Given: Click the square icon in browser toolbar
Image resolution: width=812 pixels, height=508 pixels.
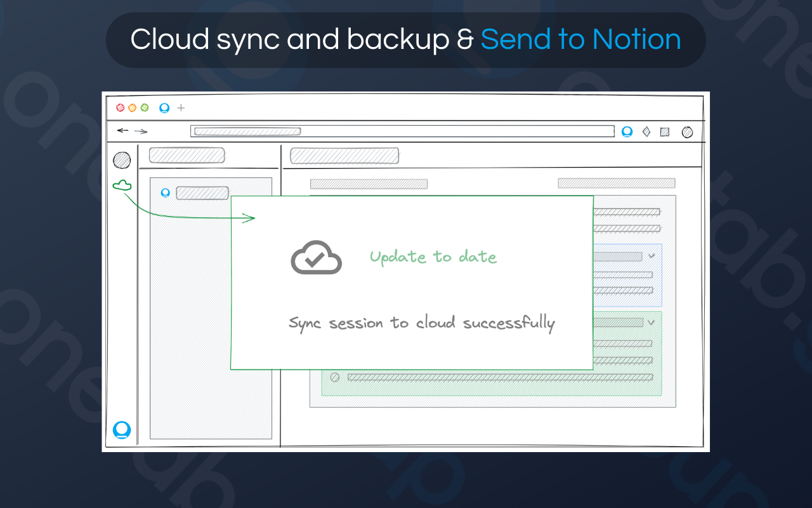Looking at the screenshot, I should click(x=665, y=132).
